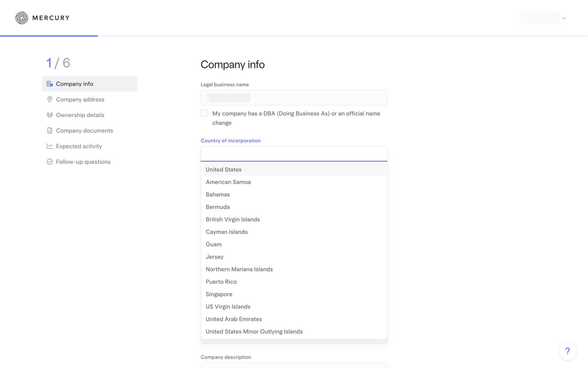Check the DBA or name change checkbox
Viewport: 588px width, 368px height.
pyautogui.click(x=204, y=113)
